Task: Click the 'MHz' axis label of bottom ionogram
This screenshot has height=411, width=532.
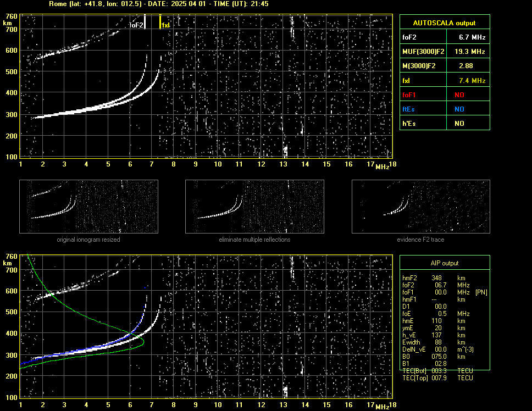Action: click(383, 407)
